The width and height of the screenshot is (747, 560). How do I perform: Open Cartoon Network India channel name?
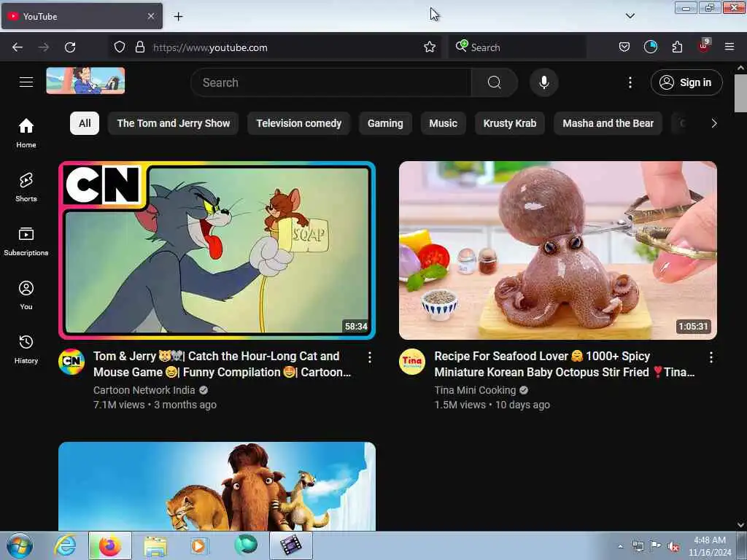pyautogui.click(x=144, y=390)
